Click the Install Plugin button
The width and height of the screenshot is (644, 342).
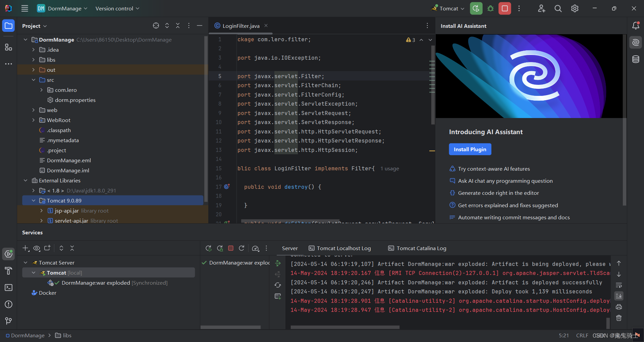(470, 149)
